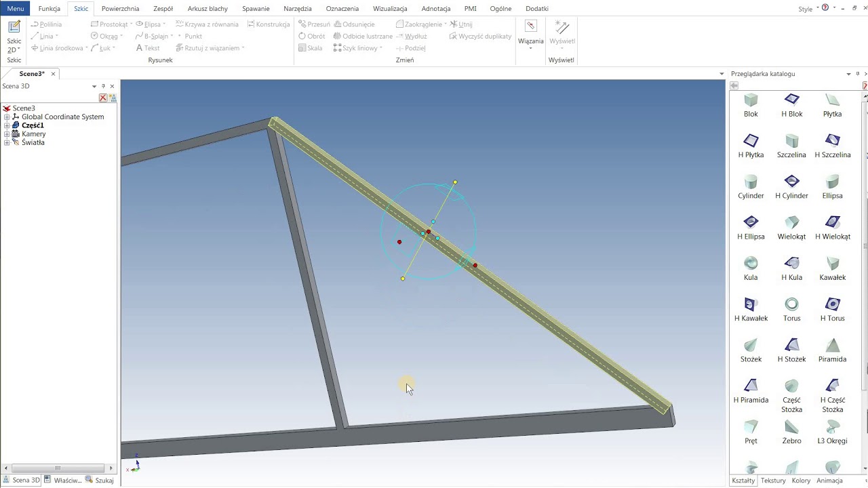The image size is (868, 488).
Task: Select the Torus catalog shape
Action: pos(791,310)
